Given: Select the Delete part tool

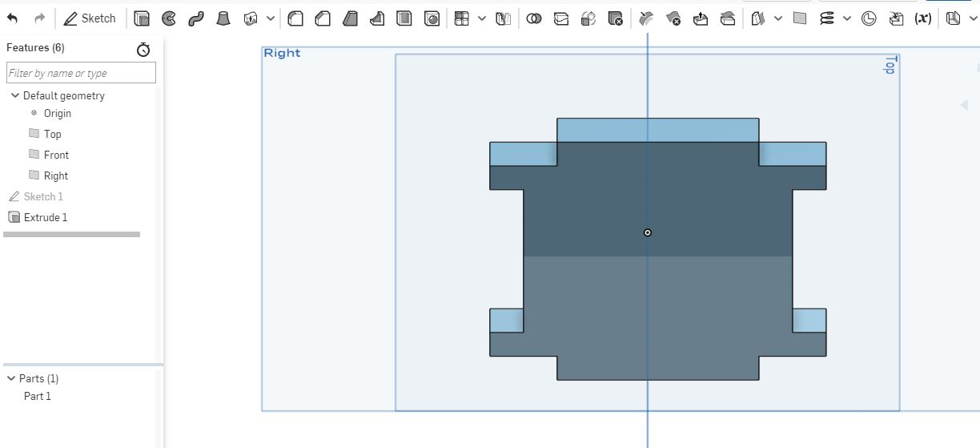Looking at the screenshot, I should click(x=616, y=18).
